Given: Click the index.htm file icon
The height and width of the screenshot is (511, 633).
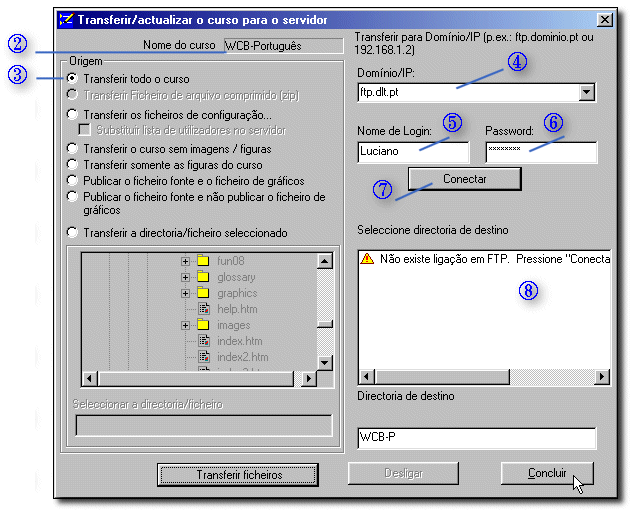Looking at the screenshot, I should [x=203, y=341].
